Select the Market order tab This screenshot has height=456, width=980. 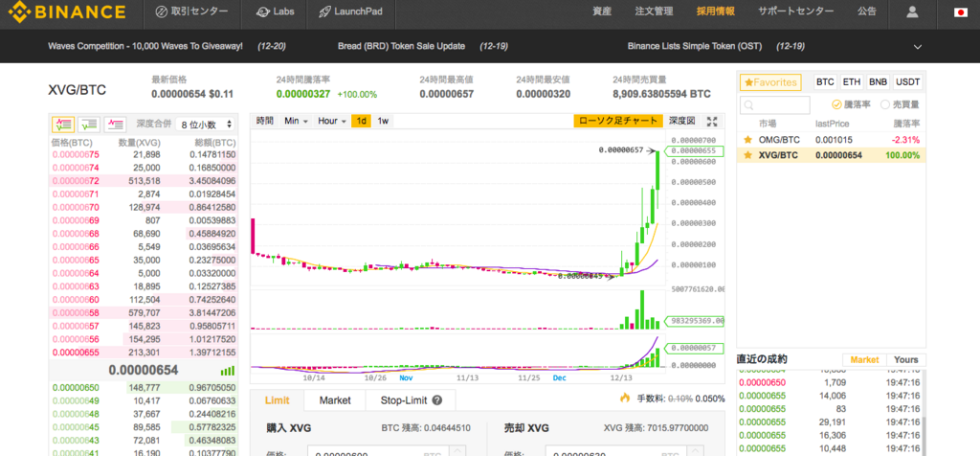[x=335, y=400]
